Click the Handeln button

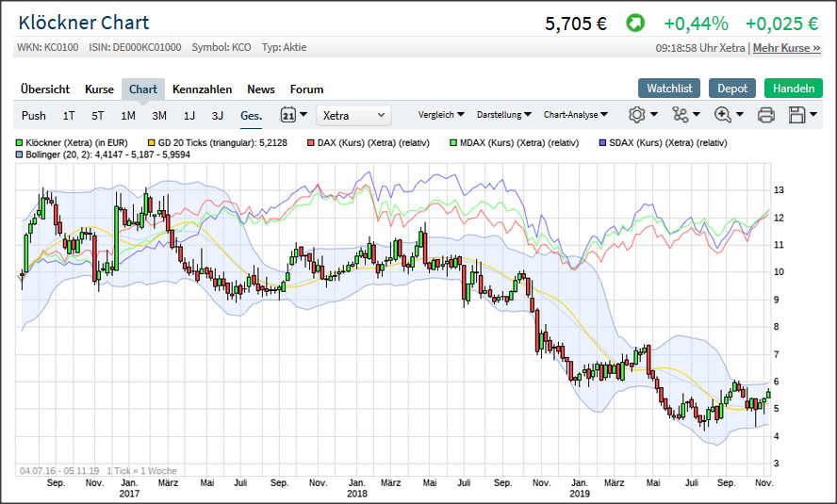[793, 88]
